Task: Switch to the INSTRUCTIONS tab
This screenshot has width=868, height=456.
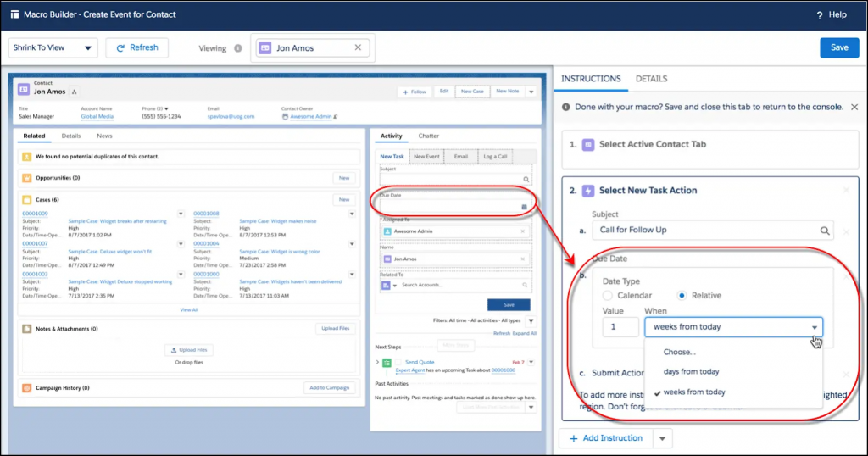Action: 591,79
